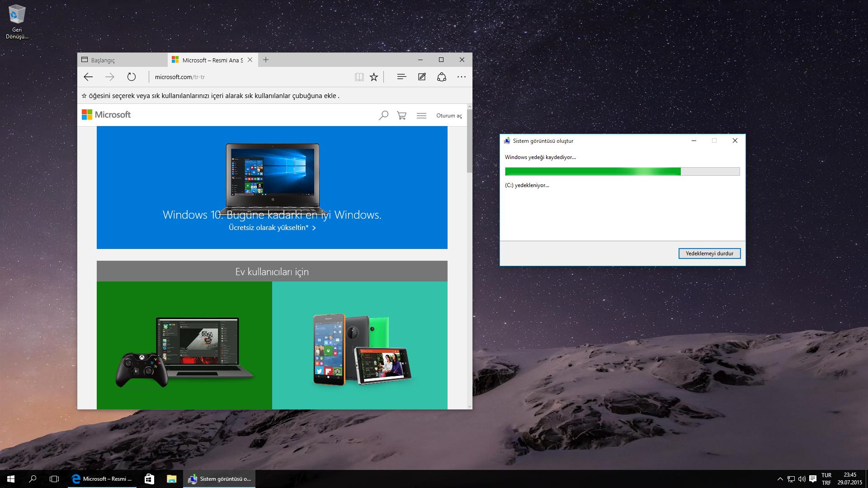This screenshot has width=868, height=488.
Task: Maximize the Edge window
Action: pyautogui.click(x=441, y=60)
